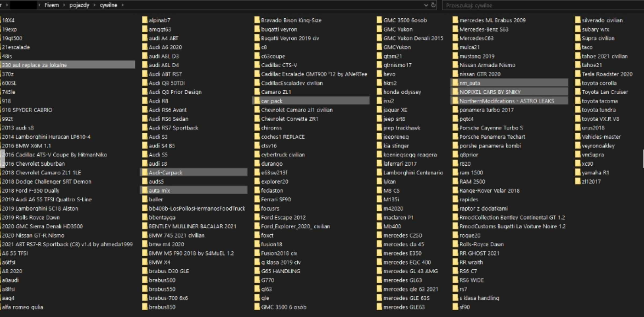This screenshot has width=644, height=317.
Task: Go to the Fivem breadcrumb
Action: point(52,5)
